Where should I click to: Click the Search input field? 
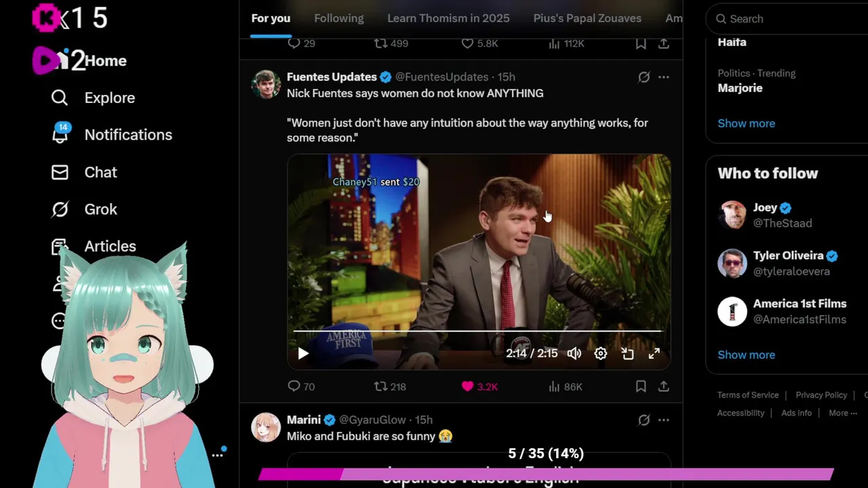(787, 19)
